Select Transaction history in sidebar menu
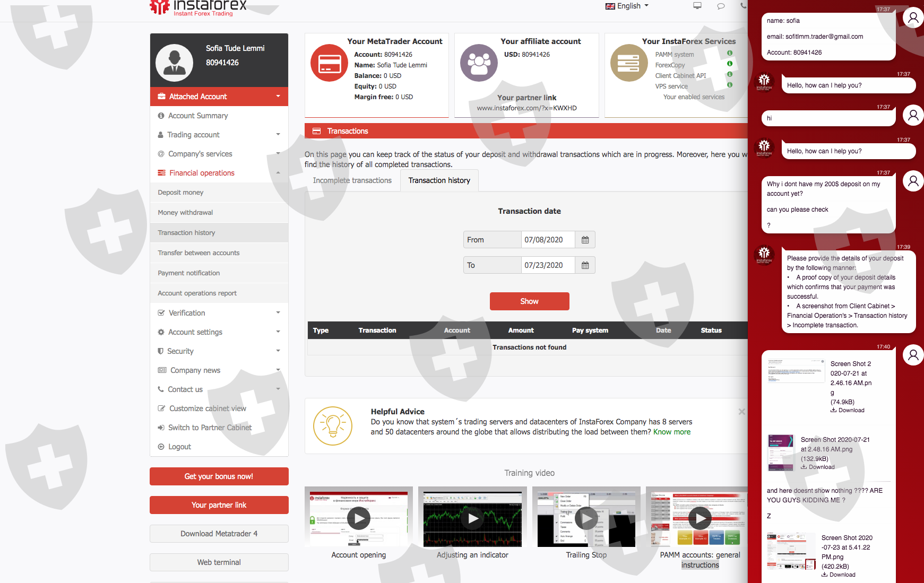 [219, 233]
